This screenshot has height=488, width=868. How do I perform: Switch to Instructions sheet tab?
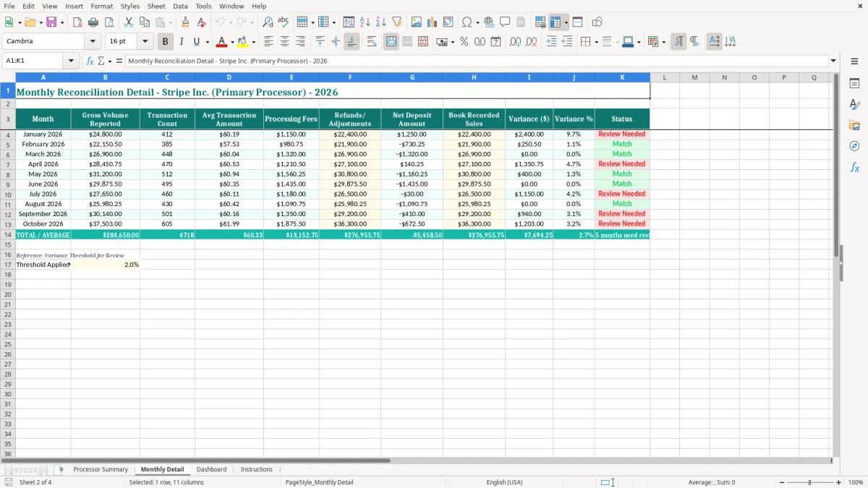click(x=257, y=469)
